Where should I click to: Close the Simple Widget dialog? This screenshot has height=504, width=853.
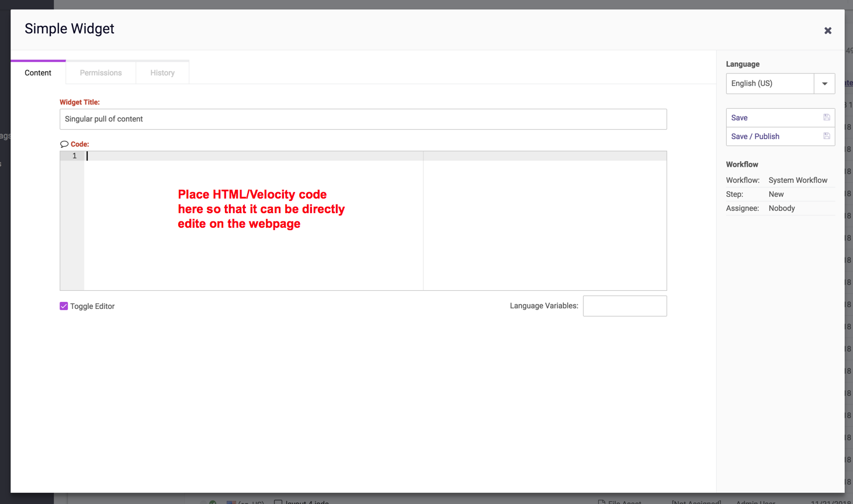[x=827, y=31]
